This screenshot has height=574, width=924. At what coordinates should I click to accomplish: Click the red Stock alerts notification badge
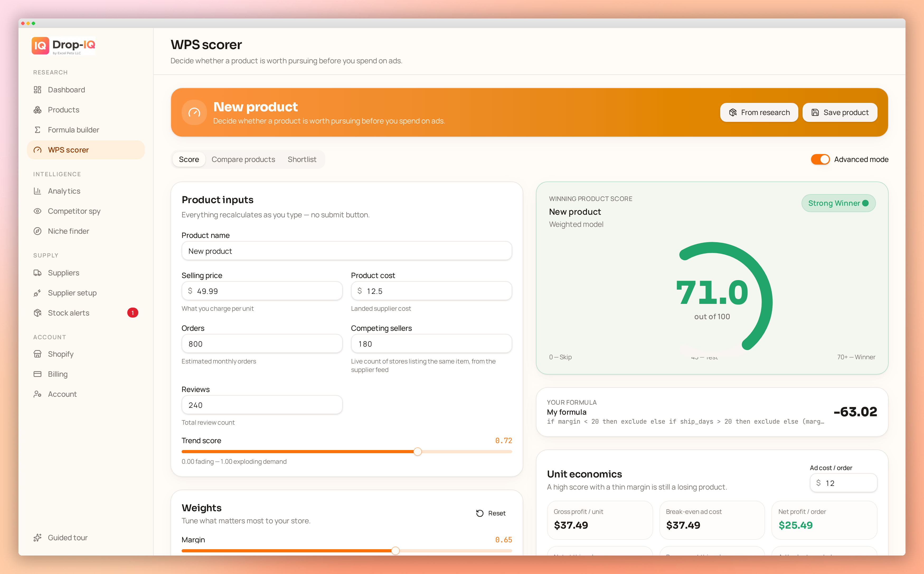[x=133, y=313]
